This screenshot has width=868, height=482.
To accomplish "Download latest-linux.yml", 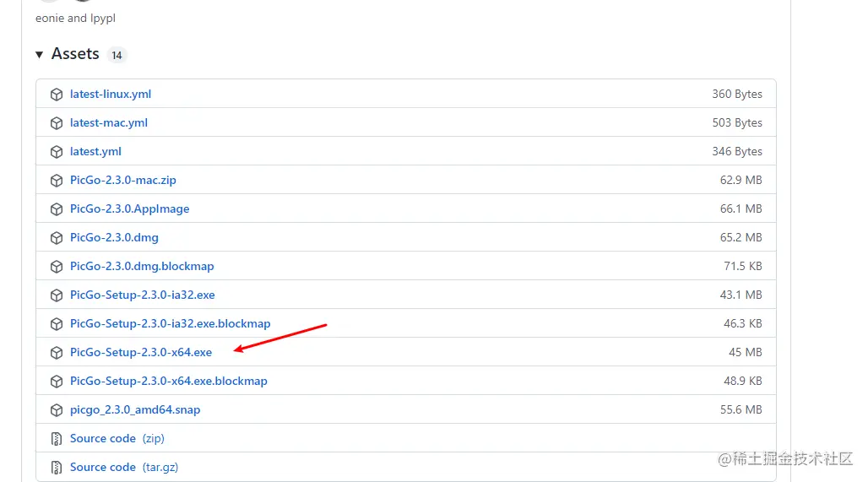I will (x=110, y=94).
